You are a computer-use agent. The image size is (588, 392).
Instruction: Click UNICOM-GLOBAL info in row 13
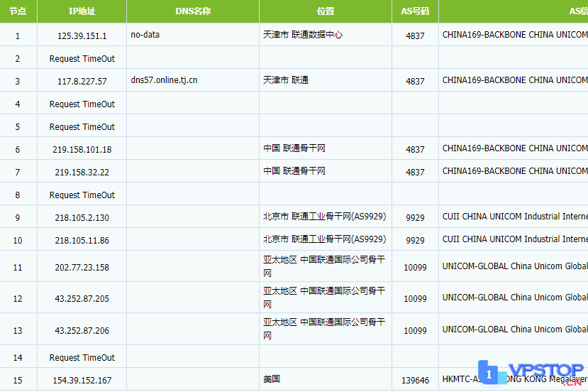point(515,330)
